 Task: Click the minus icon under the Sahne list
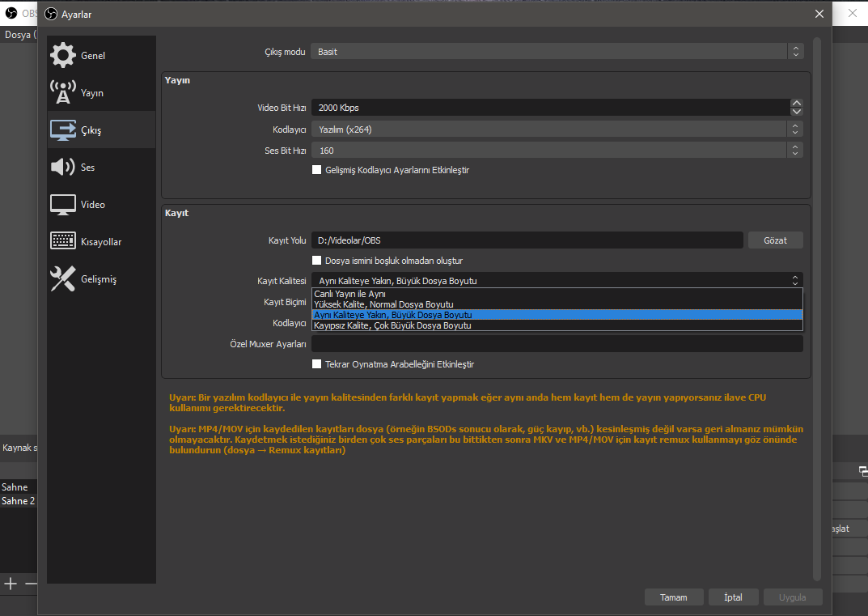point(32,584)
